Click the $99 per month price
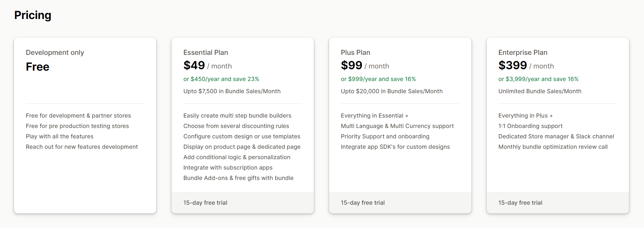644x228 pixels. (x=365, y=66)
